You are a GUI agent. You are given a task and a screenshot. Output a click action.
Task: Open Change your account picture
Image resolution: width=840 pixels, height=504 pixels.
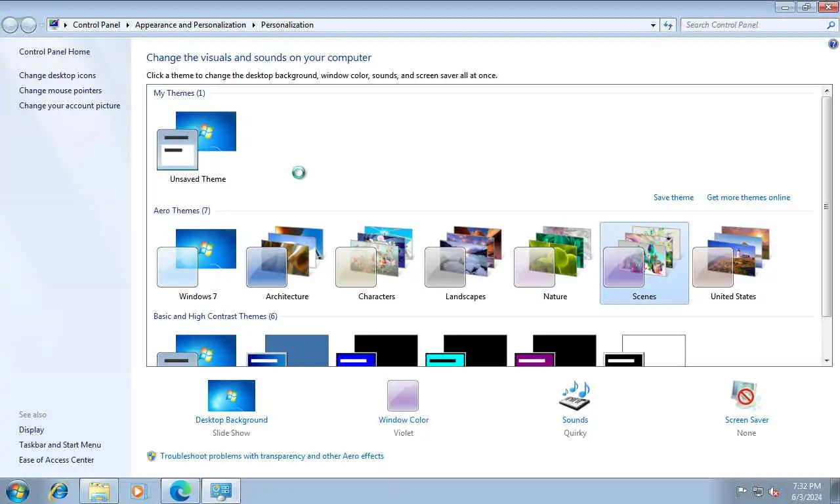point(70,106)
